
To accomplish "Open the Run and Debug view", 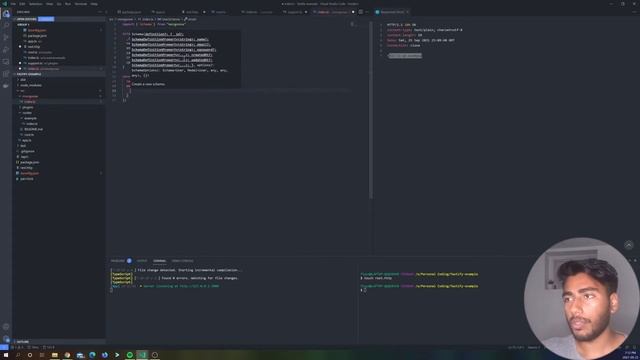I will point(6,50).
